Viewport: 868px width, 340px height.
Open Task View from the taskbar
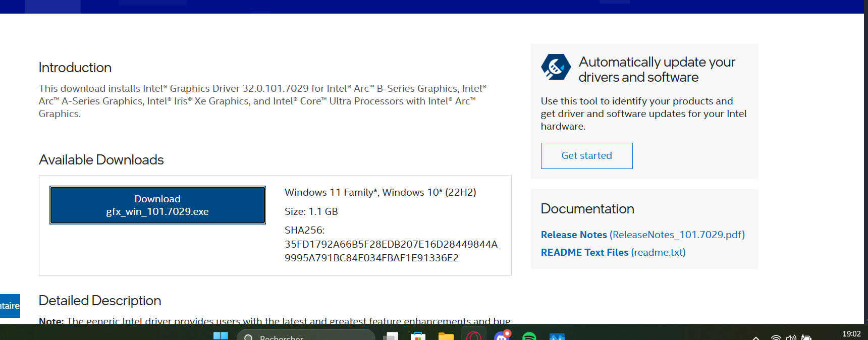click(391, 336)
